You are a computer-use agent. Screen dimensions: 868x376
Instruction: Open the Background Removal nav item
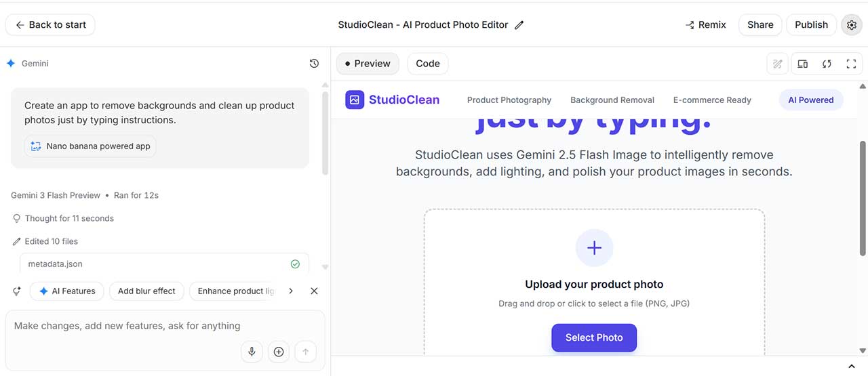point(612,100)
